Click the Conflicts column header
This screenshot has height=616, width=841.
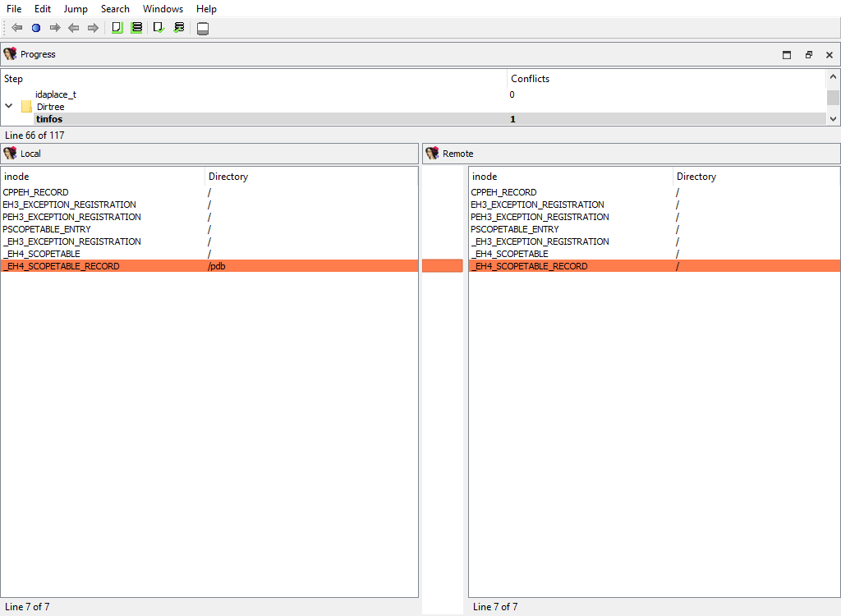click(530, 79)
